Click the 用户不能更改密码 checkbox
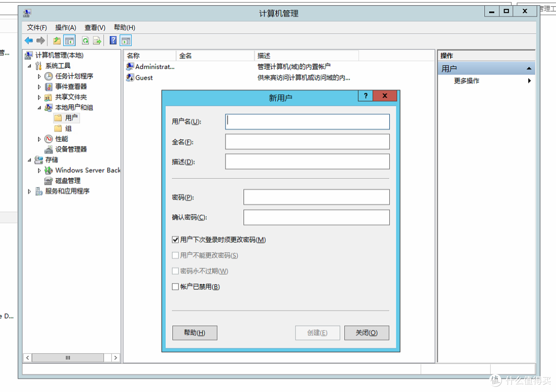556x392 pixels. tap(176, 255)
